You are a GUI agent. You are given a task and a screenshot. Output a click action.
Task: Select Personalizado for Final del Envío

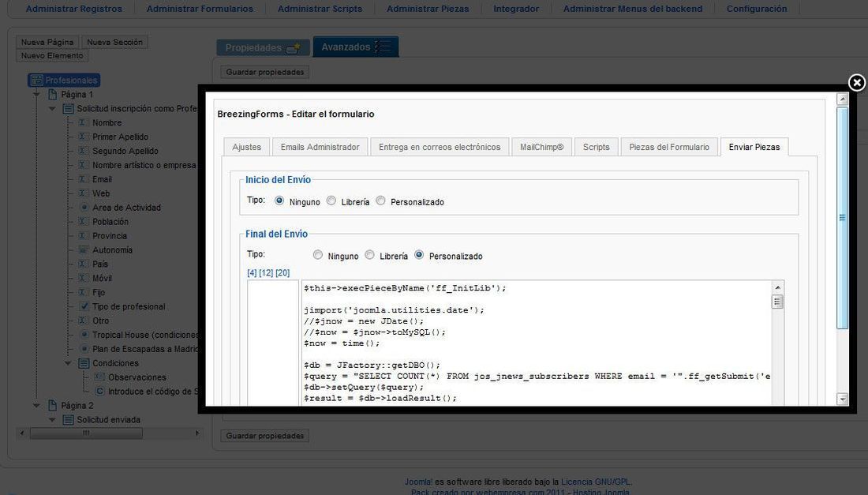click(419, 255)
